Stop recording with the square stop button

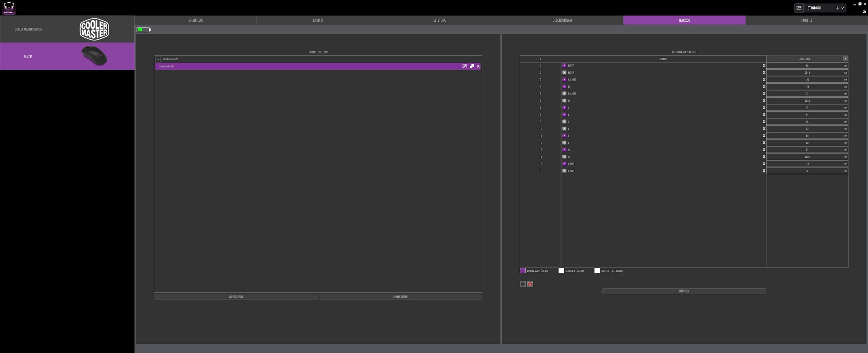523,284
